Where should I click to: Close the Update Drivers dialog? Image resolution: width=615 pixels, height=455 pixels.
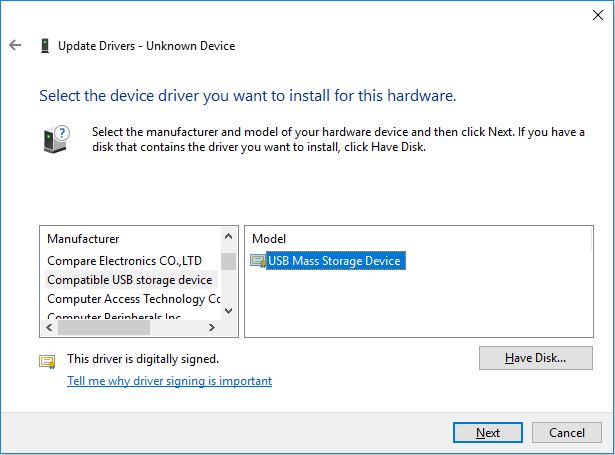(x=592, y=14)
